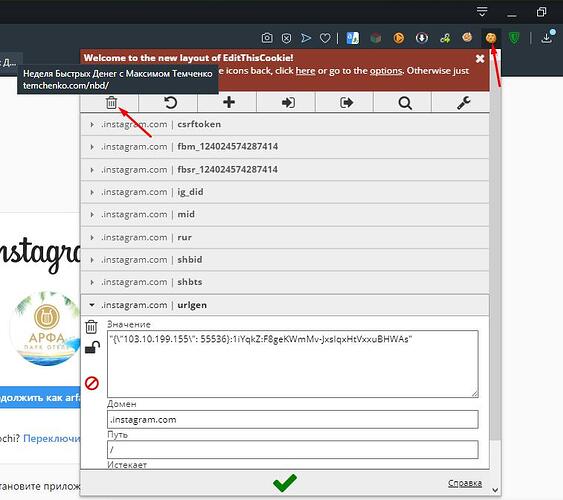Open the cube extension icon
The height and width of the screenshot is (500, 563).
coord(376,38)
